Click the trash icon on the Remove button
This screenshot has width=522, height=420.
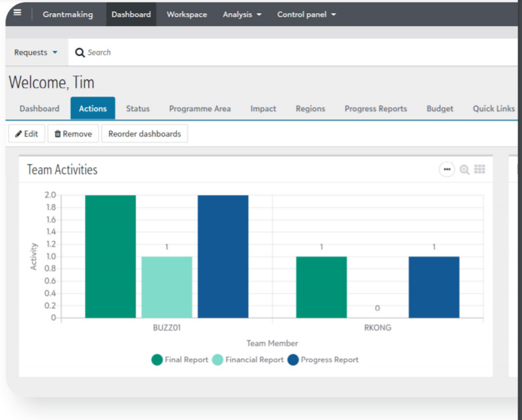(x=58, y=133)
